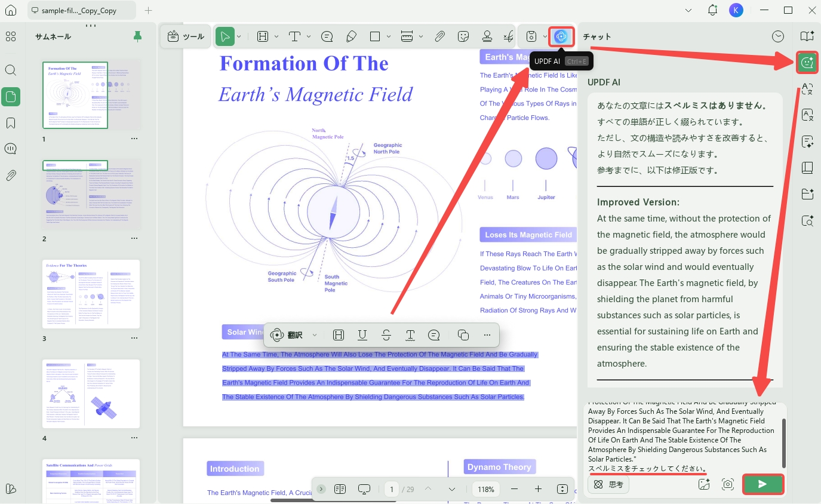Viewport: 821px width, 504px height.
Task: Open the attachments panel in left sidebar
Action: point(11,175)
